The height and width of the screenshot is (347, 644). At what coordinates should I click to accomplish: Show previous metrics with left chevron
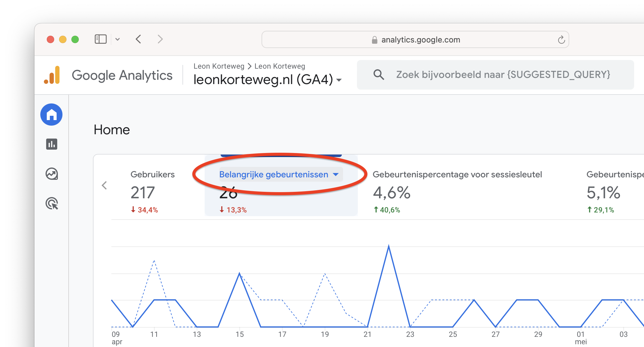click(x=104, y=185)
